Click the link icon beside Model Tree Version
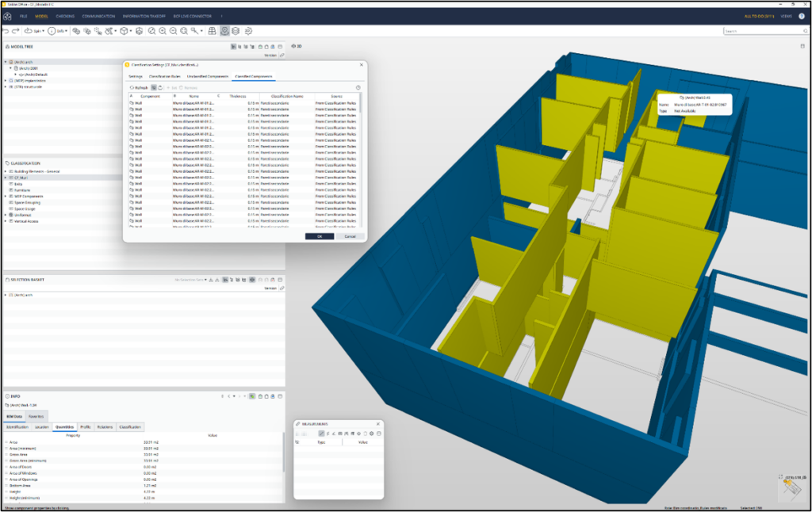The image size is (812, 512). [282, 55]
